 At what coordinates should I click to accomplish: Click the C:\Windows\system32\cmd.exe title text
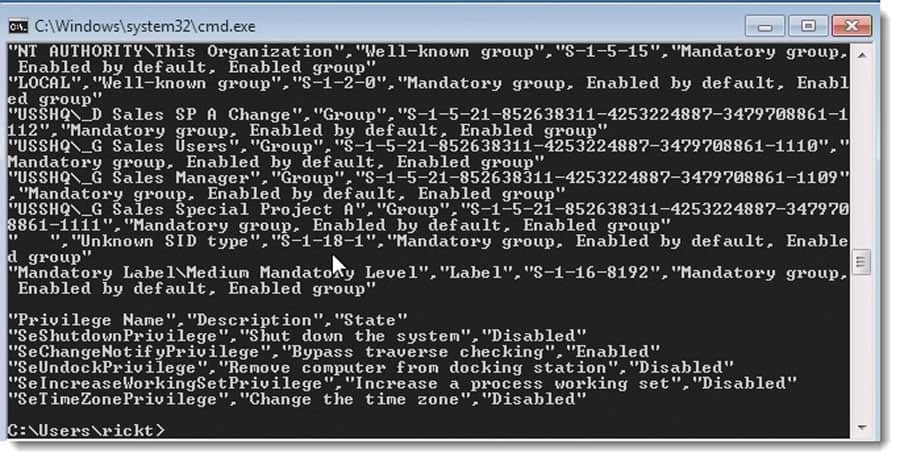pyautogui.click(x=145, y=26)
